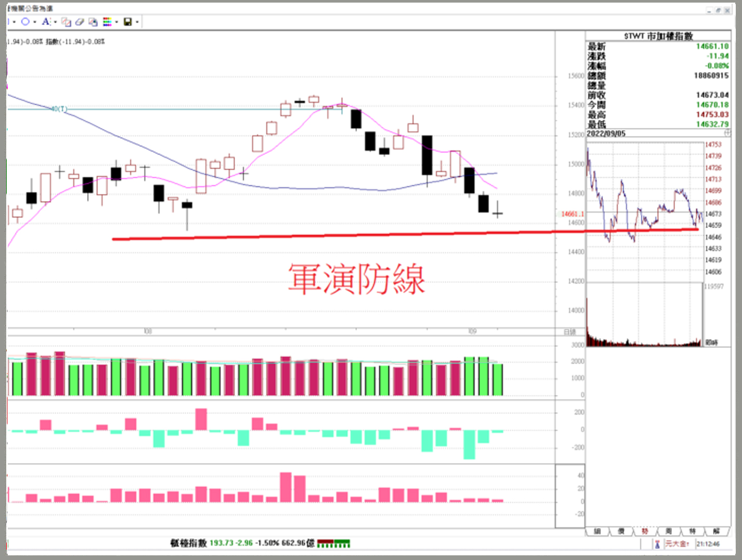Click the $TWT 市加權指數 panel title
This screenshot has width=742, height=560.
click(658, 36)
